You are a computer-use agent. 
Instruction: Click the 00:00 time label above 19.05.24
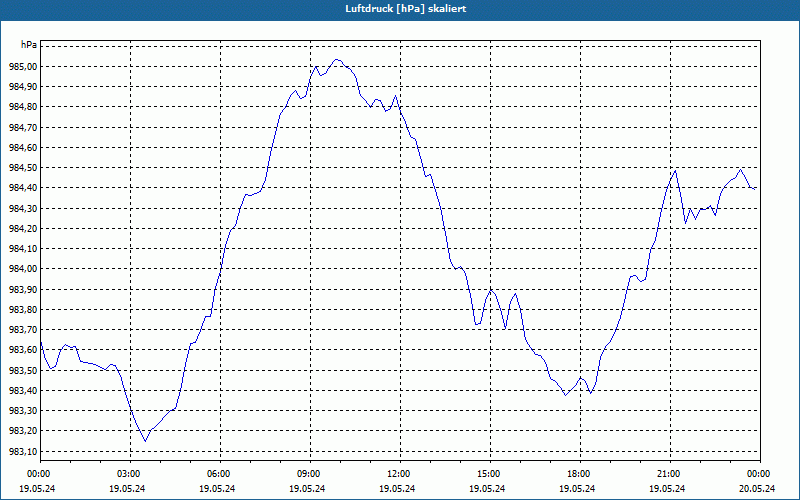click(37, 474)
